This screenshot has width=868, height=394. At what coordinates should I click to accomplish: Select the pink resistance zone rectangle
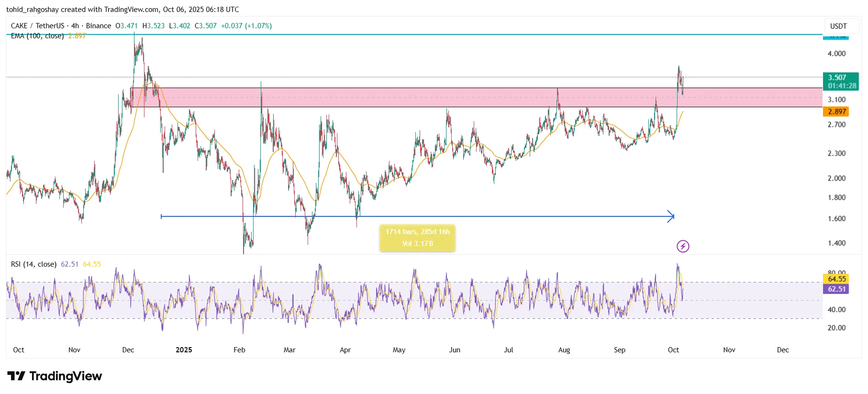coord(431,97)
